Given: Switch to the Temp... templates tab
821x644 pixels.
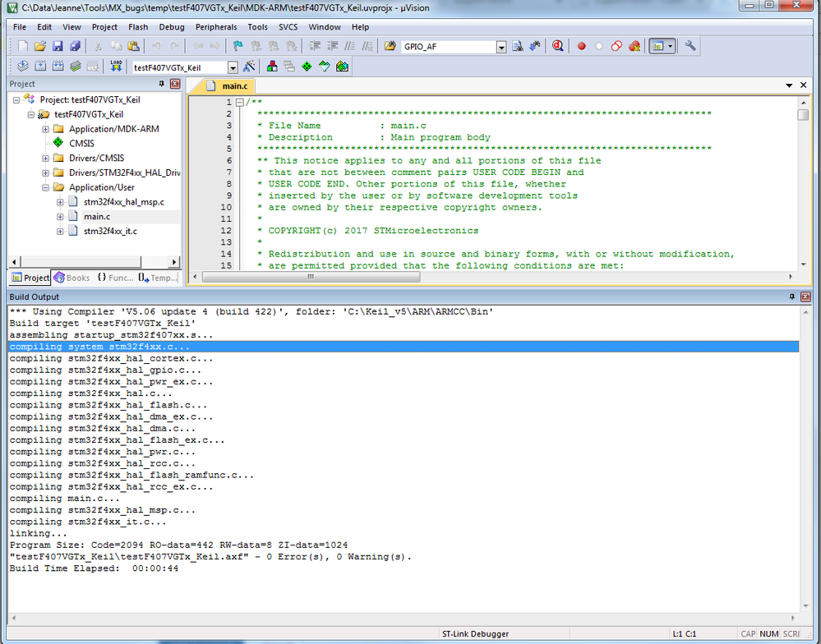Looking at the screenshot, I should 158,278.
